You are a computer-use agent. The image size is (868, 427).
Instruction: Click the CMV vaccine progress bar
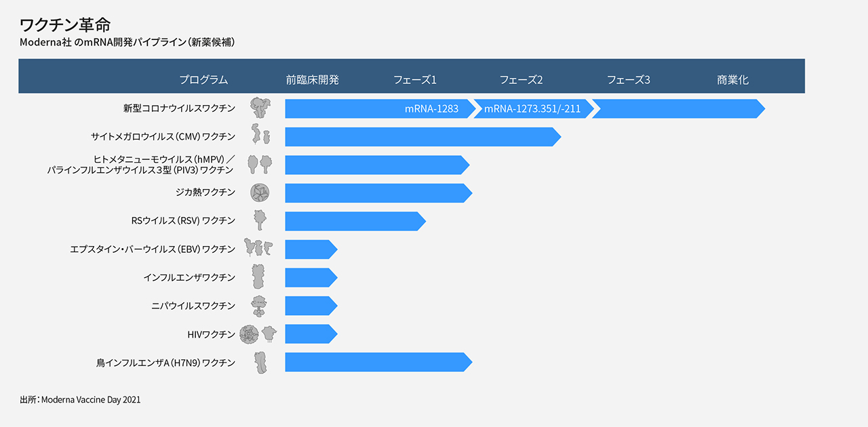[x=420, y=136]
